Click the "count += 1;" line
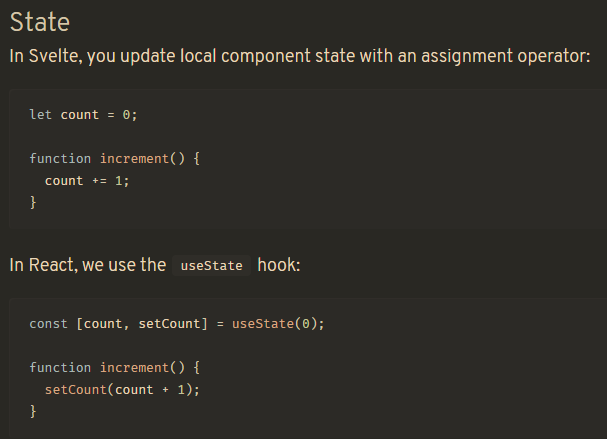 coord(87,181)
